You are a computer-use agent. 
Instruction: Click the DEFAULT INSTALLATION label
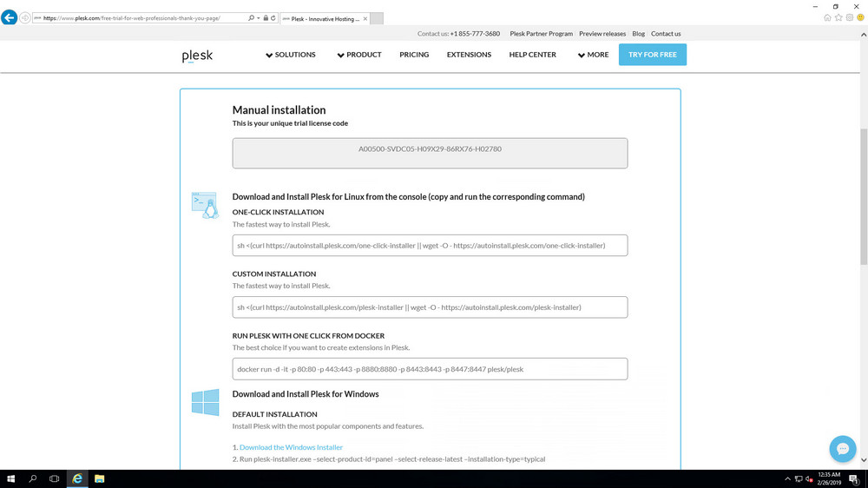point(274,414)
